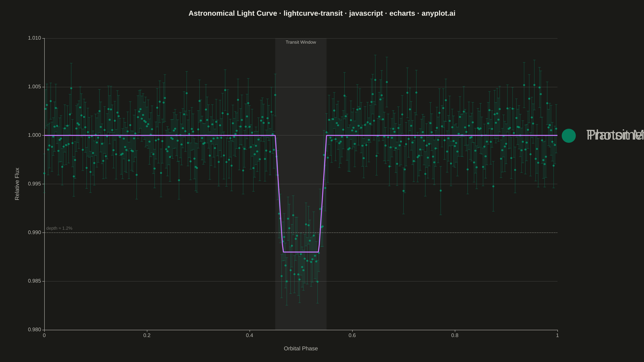644x362 pixels.
Task: Click the 0.8 x-axis tick label
Action: (455, 335)
